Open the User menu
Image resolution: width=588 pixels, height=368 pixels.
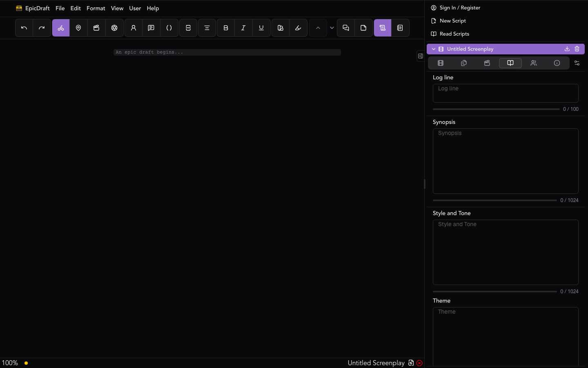click(x=135, y=8)
